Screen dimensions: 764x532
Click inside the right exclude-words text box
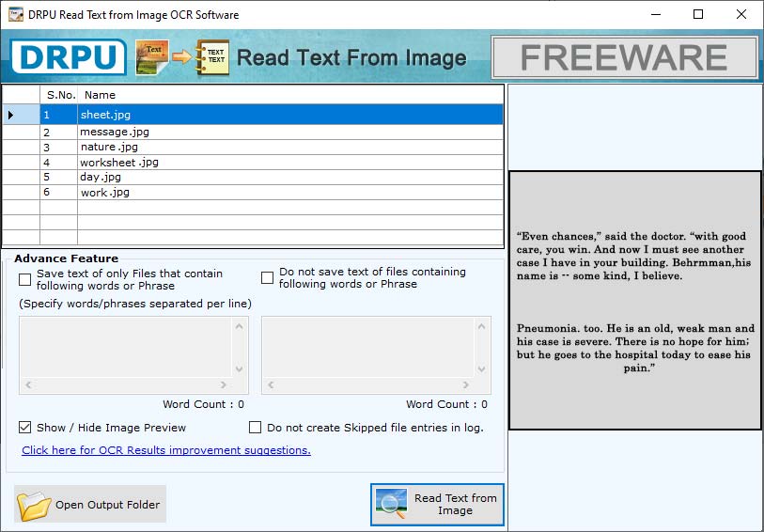[x=367, y=348]
